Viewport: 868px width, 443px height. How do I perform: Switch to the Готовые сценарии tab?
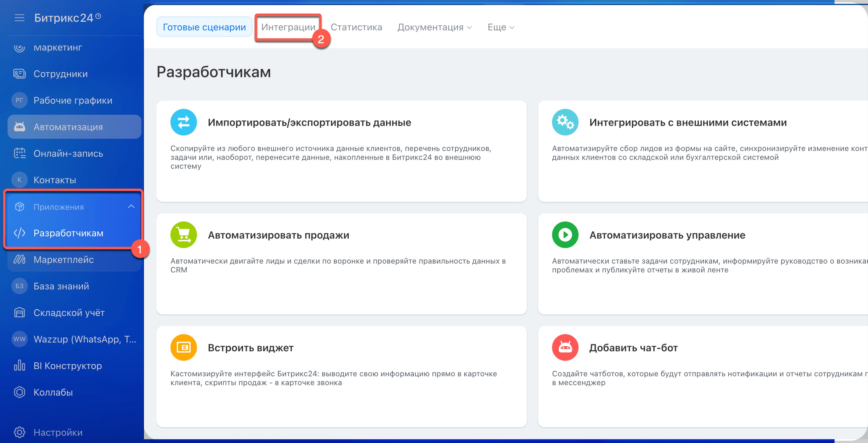204,27
